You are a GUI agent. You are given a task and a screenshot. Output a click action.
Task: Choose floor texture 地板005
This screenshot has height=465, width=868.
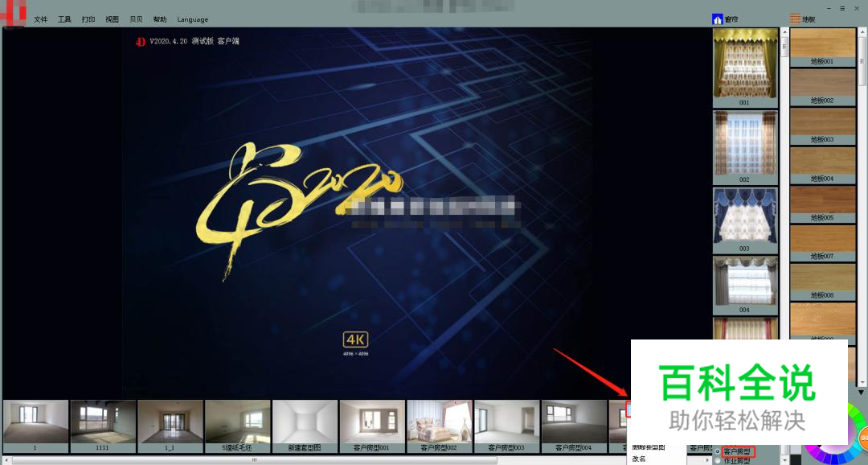[x=822, y=204]
